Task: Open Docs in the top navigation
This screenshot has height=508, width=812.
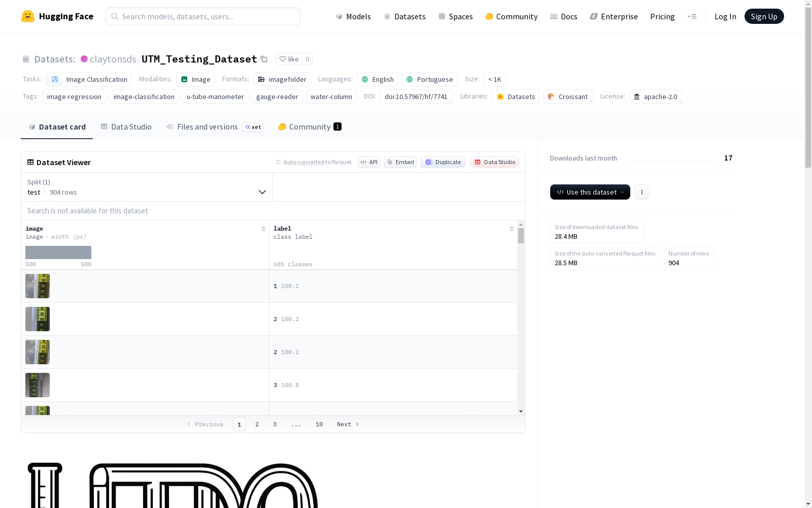Action: [564, 16]
